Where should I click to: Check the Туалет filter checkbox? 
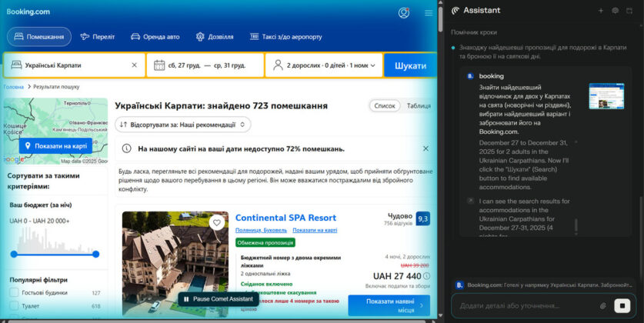[14, 306]
